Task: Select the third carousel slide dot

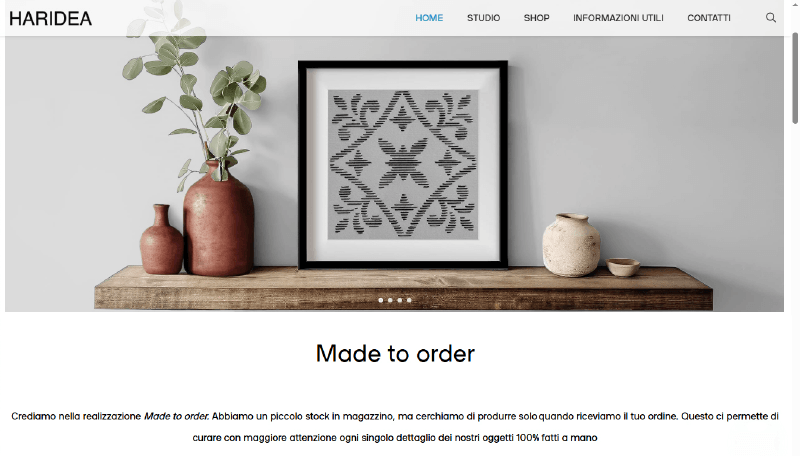Action: pos(399,300)
